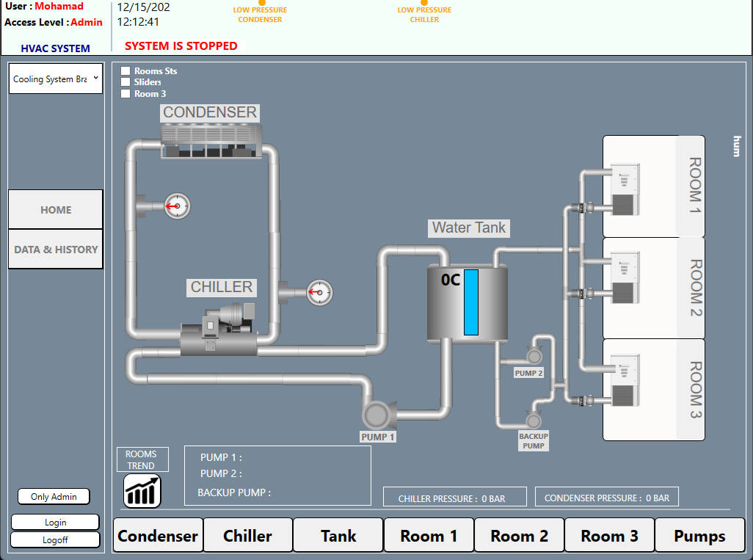This screenshot has height=560, width=753.
Task: Go to the Tank tab
Action: [x=338, y=536]
